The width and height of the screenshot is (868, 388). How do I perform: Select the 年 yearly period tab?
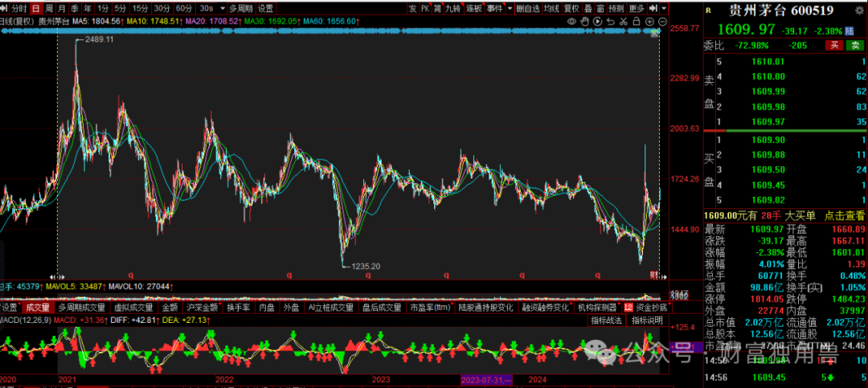tap(88, 8)
